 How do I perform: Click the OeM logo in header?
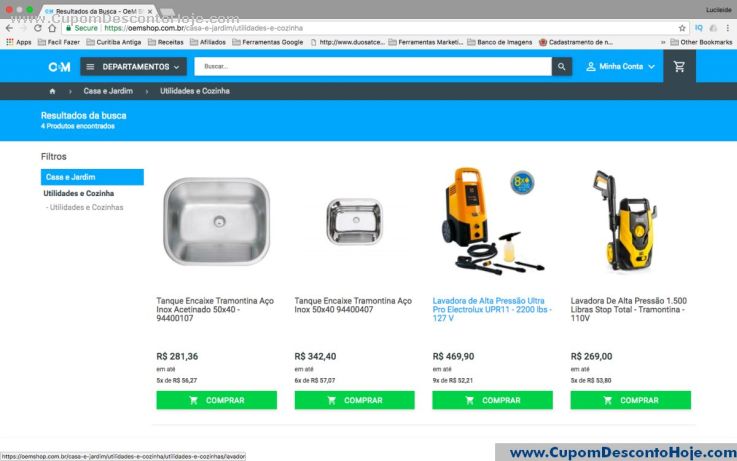[x=59, y=67]
